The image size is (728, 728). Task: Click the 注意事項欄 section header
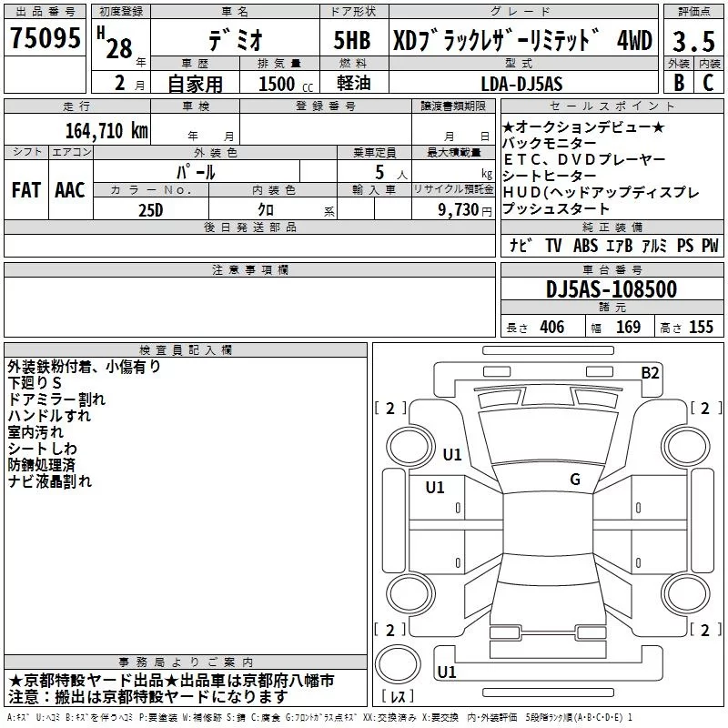(x=249, y=269)
